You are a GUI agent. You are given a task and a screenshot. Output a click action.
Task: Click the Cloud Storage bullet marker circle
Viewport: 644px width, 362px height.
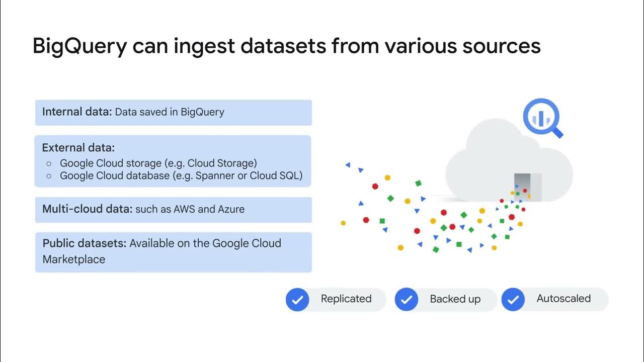pyautogui.click(x=49, y=163)
